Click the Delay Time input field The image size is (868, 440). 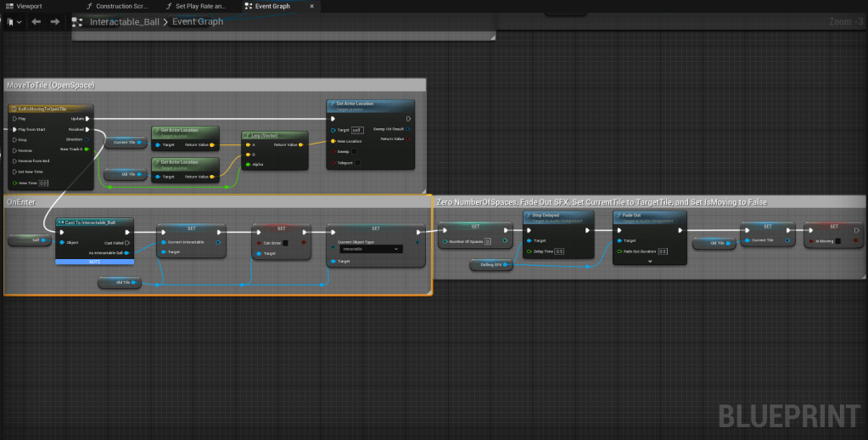tap(560, 251)
